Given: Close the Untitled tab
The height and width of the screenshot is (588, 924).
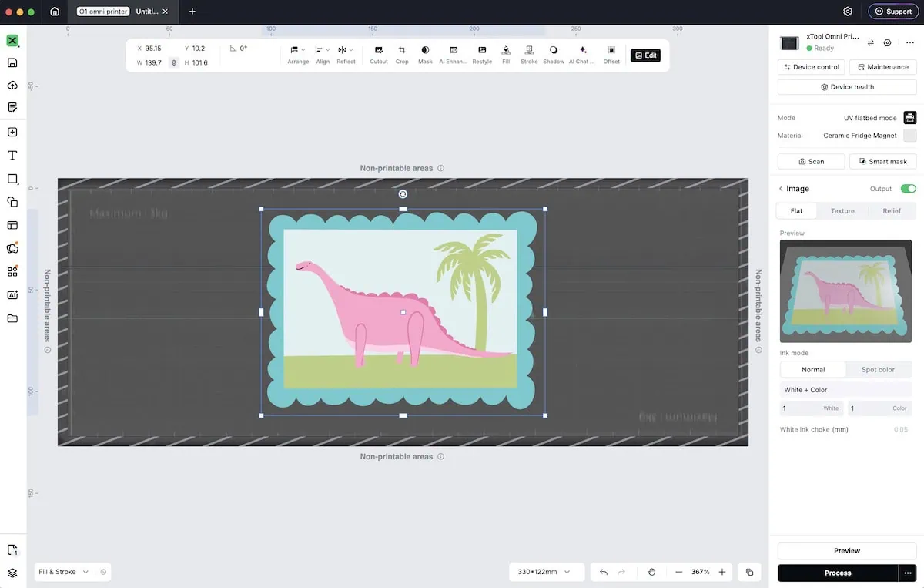Looking at the screenshot, I should coord(165,12).
